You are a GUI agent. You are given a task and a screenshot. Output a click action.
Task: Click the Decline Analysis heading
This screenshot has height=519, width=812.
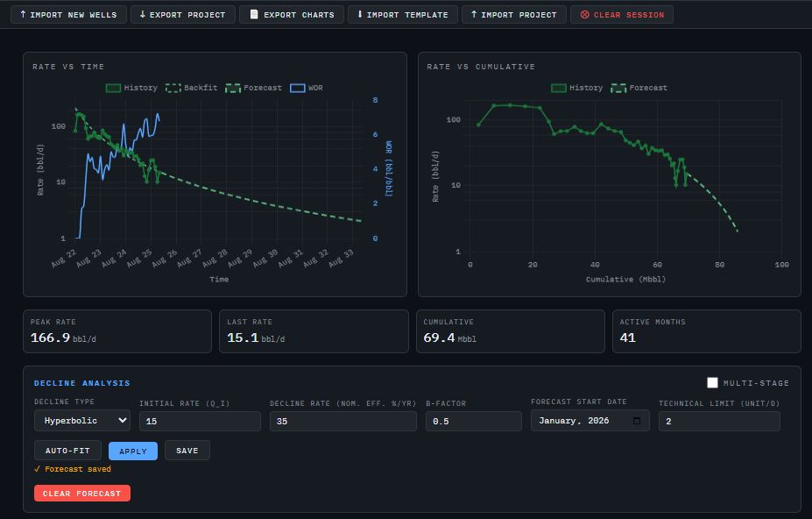pyautogui.click(x=81, y=382)
